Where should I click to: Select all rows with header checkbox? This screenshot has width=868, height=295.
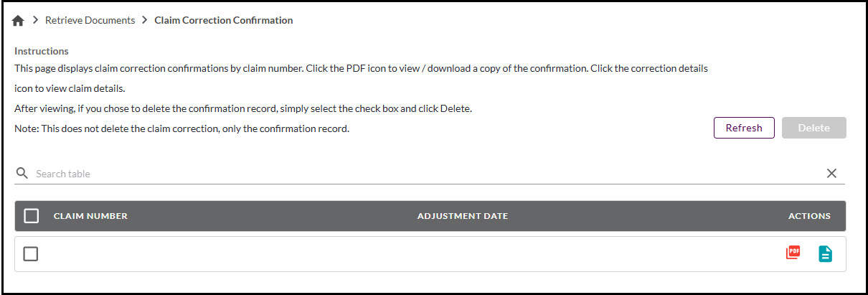click(x=31, y=216)
